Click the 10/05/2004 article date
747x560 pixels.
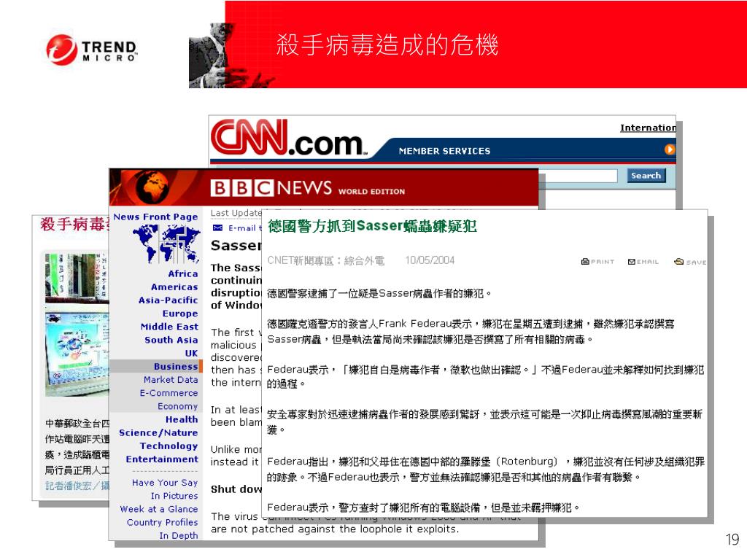(x=430, y=260)
